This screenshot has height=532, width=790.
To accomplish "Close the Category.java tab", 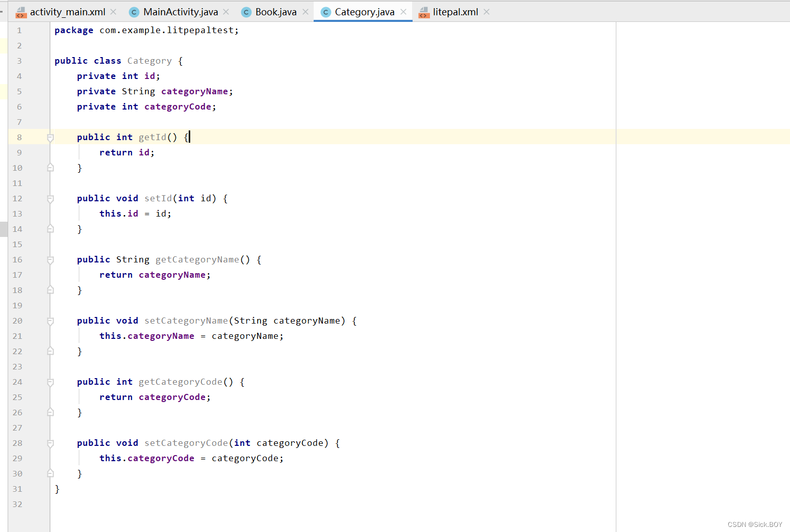I will click(403, 12).
